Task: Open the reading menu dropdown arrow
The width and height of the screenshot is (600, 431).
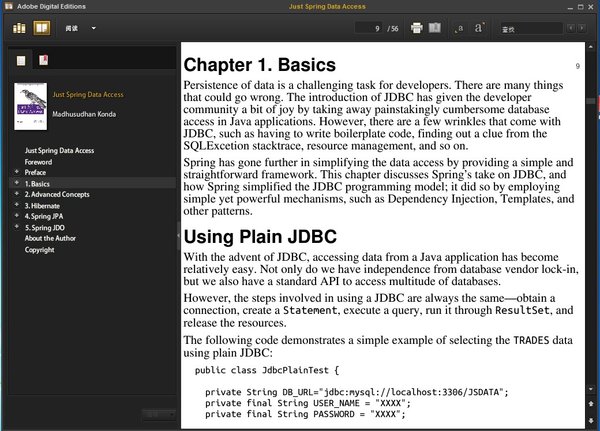Action: 94,28
